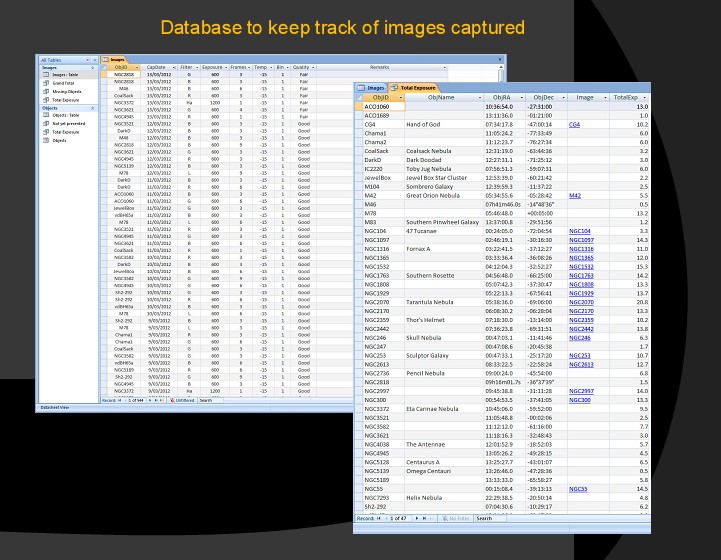Click the Tarantula Nebula object name cell

(444, 302)
